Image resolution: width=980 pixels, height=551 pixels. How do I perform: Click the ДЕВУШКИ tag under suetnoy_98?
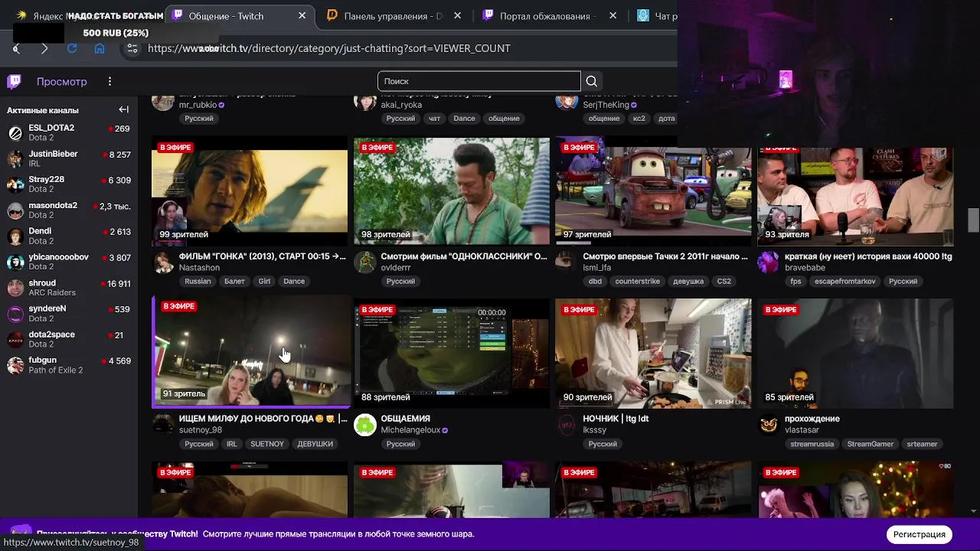(315, 444)
